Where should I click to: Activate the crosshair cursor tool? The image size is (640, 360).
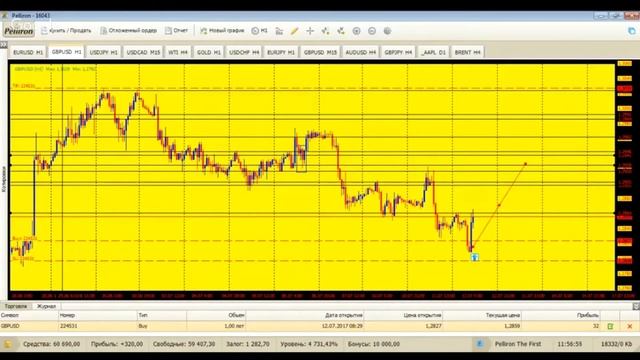coord(310,31)
